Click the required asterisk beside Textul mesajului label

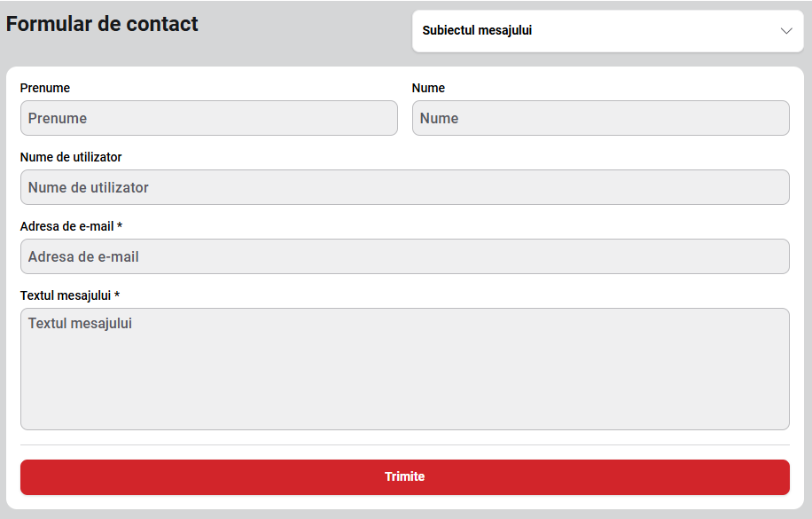click(x=117, y=295)
